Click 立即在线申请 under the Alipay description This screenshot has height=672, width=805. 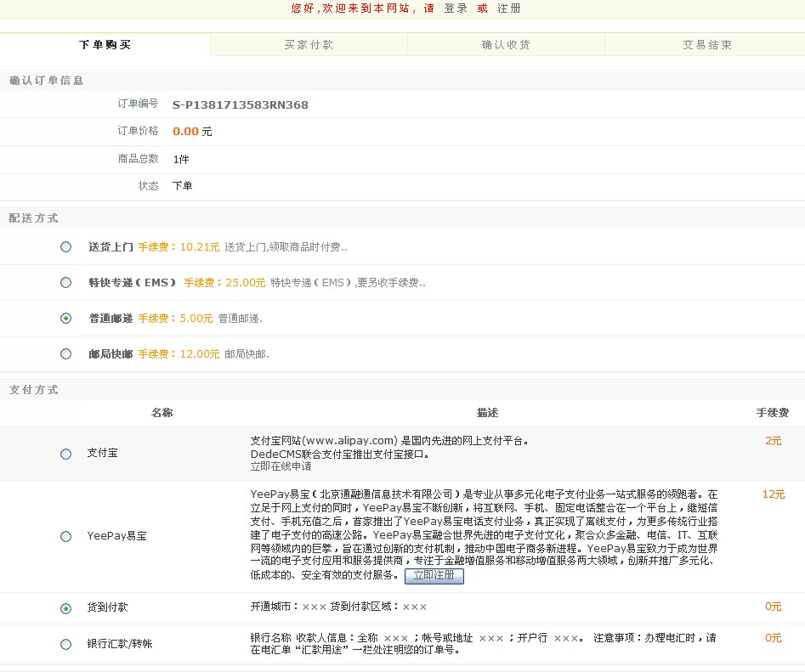[281, 466]
